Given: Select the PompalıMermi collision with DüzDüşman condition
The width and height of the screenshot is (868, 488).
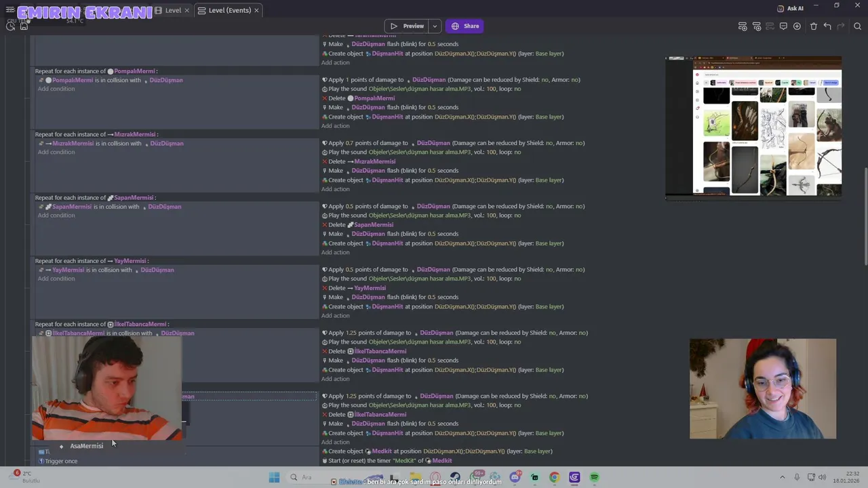Looking at the screenshot, I should 111,80.
